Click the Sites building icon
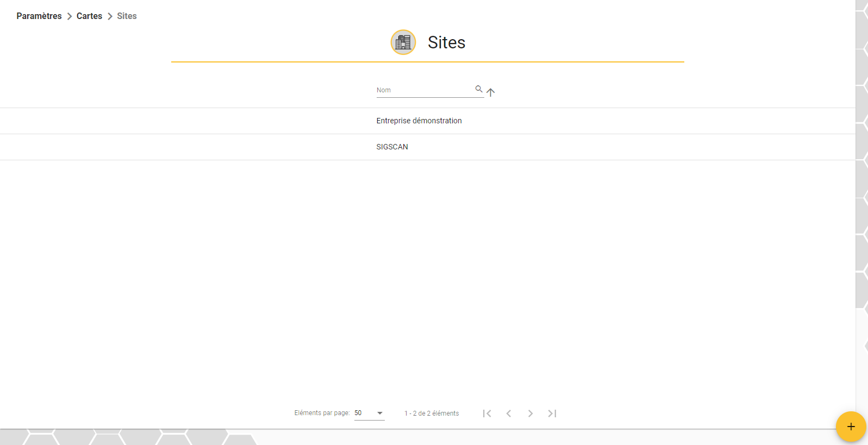Viewport: 868px width, 445px height. click(403, 42)
